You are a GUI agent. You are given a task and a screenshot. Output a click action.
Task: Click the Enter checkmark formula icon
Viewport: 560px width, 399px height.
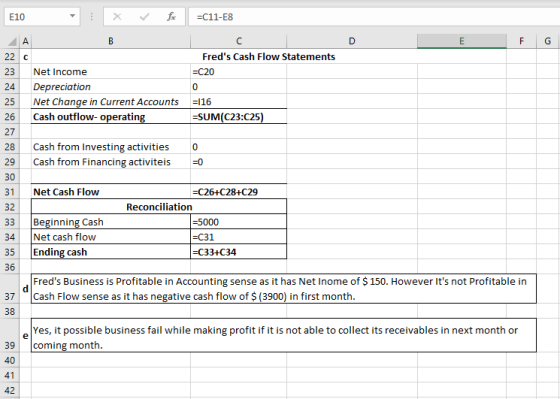[144, 17]
